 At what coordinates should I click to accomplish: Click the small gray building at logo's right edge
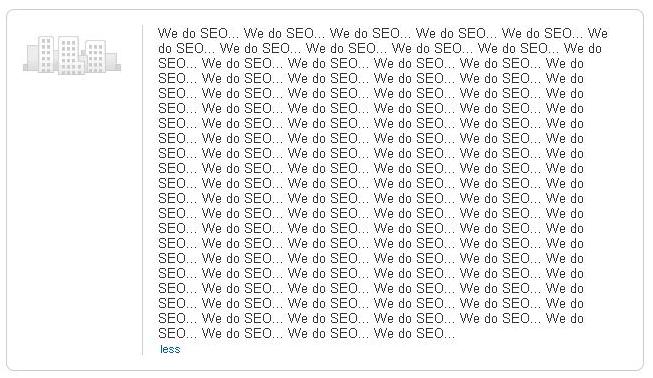pos(112,61)
